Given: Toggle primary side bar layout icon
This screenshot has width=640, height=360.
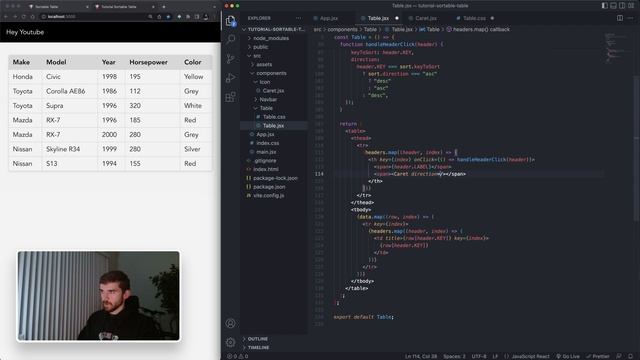Looking at the screenshot, I should coord(604,6).
